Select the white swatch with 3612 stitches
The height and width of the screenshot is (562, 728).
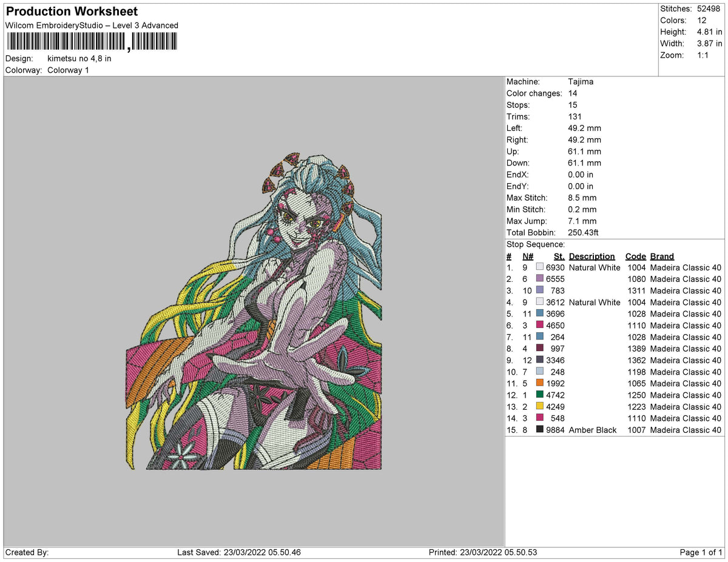point(540,302)
